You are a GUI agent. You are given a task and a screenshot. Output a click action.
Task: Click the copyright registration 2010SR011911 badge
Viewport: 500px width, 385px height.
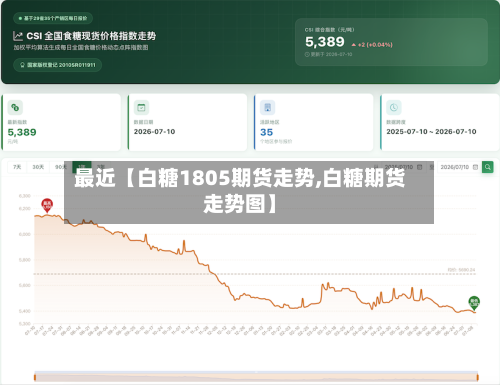57,65
